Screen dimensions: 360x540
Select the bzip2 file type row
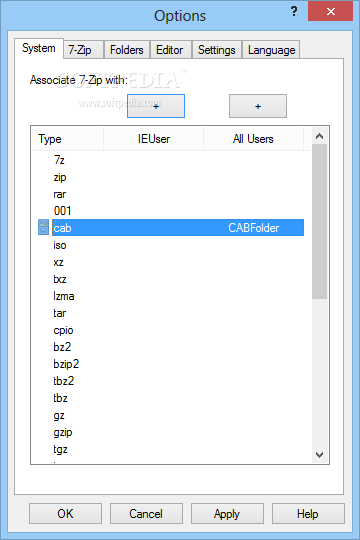171,364
